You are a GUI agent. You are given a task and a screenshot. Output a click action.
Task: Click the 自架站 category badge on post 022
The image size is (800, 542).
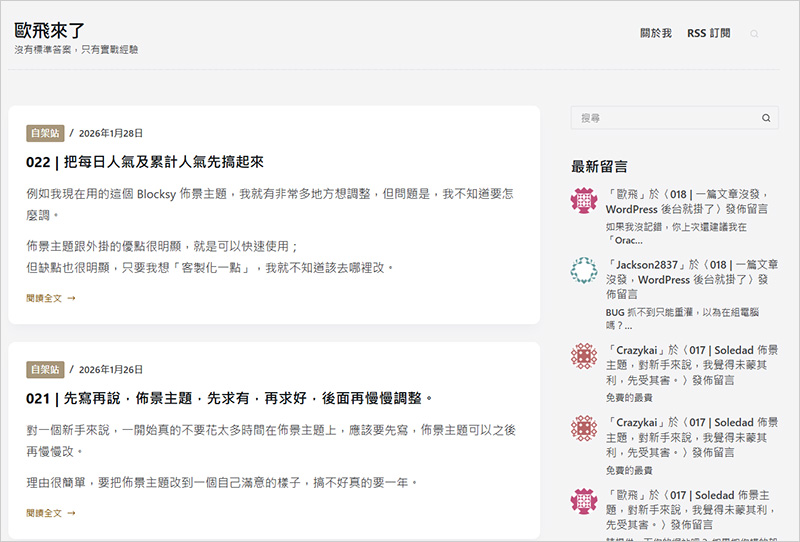click(x=45, y=132)
